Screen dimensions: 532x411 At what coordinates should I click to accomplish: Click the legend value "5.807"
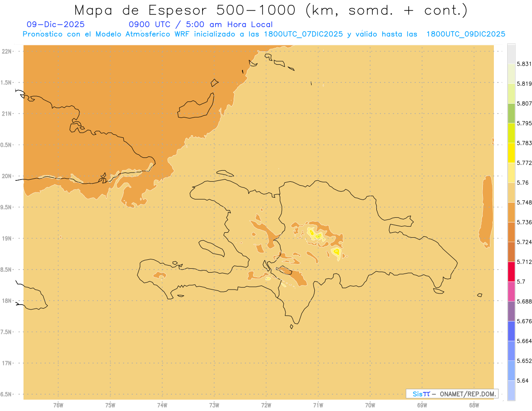click(524, 104)
